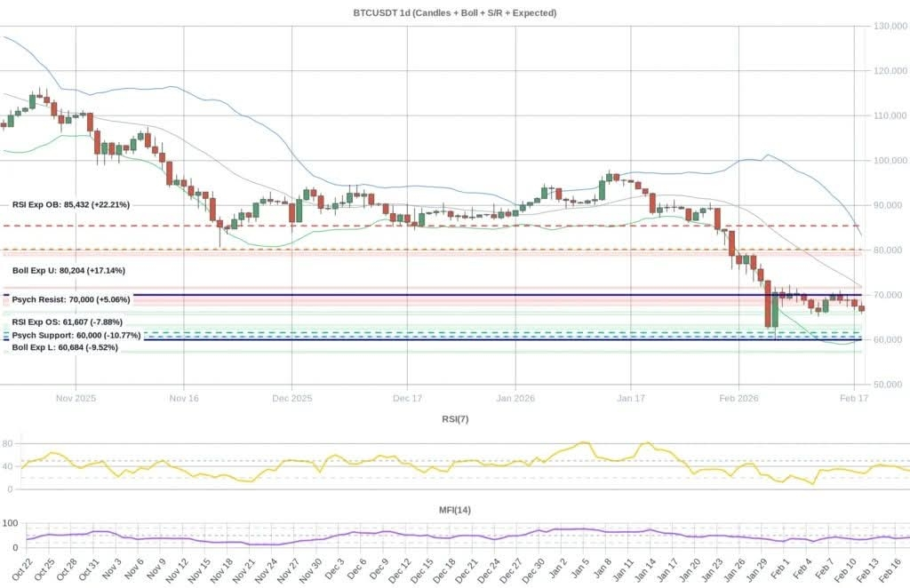Select the 'Jan 29' bottom date label
Viewport: 910px width, 588px height.
coord(761,570)
